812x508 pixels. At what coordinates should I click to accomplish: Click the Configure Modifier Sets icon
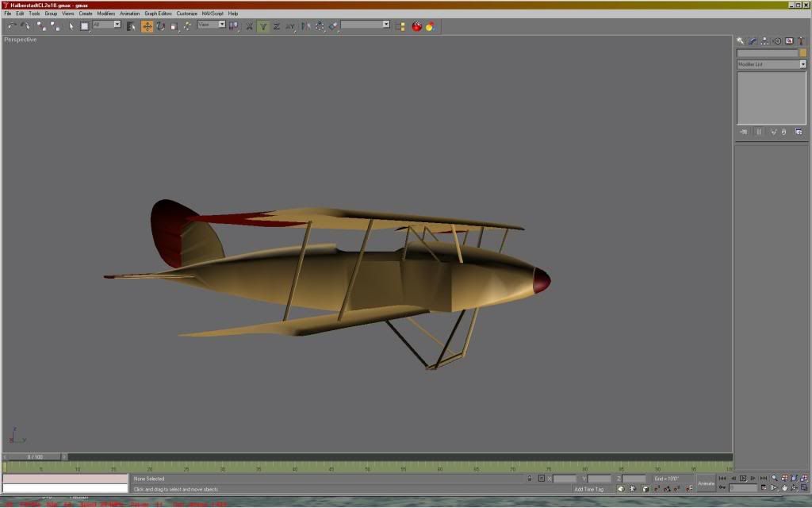(799, 132)
